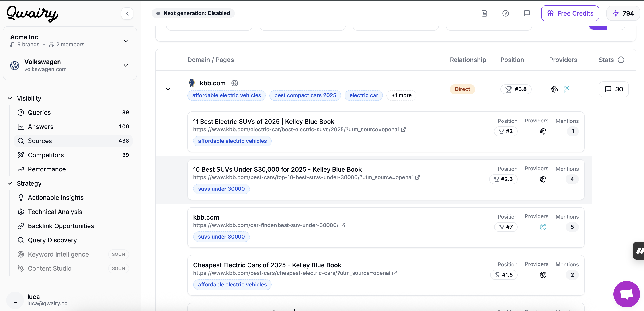
Task: Expand the '+1 more' tags chip
Action: (x=401, y=95)
